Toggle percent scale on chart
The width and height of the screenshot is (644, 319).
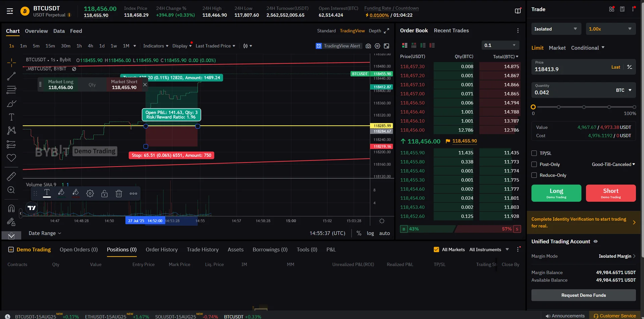point(359,233)
